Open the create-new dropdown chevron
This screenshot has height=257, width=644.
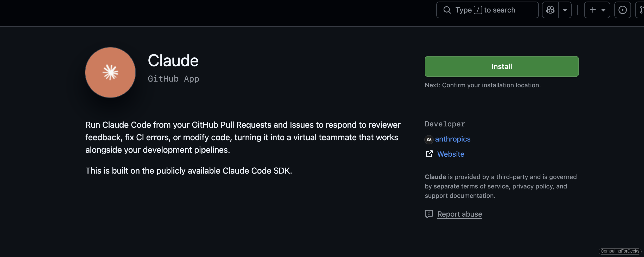603,10
